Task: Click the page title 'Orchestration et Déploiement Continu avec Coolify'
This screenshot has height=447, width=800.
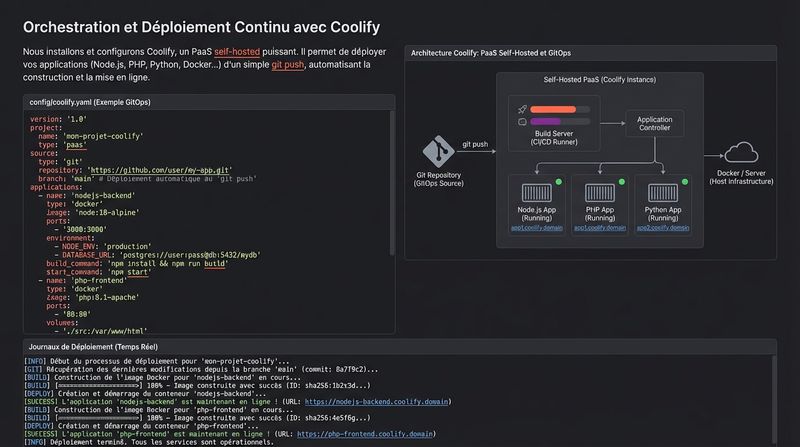Action: (x=201, y=27)
